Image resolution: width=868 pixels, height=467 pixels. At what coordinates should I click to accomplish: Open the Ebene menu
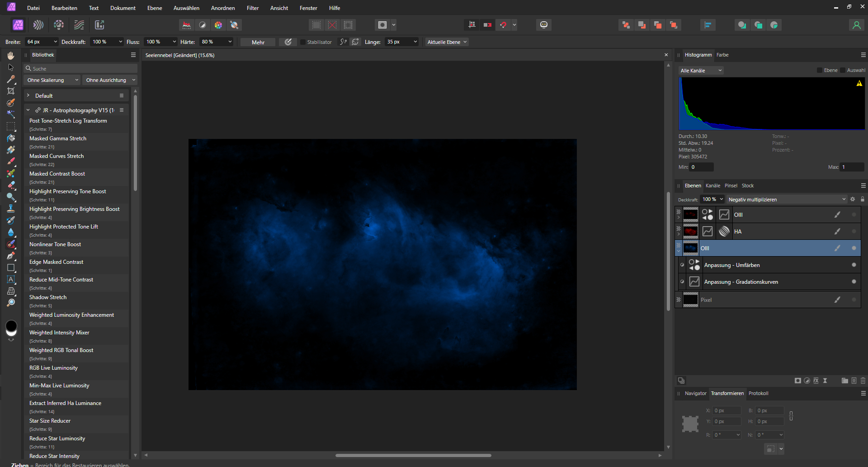(x=155, y=8)
